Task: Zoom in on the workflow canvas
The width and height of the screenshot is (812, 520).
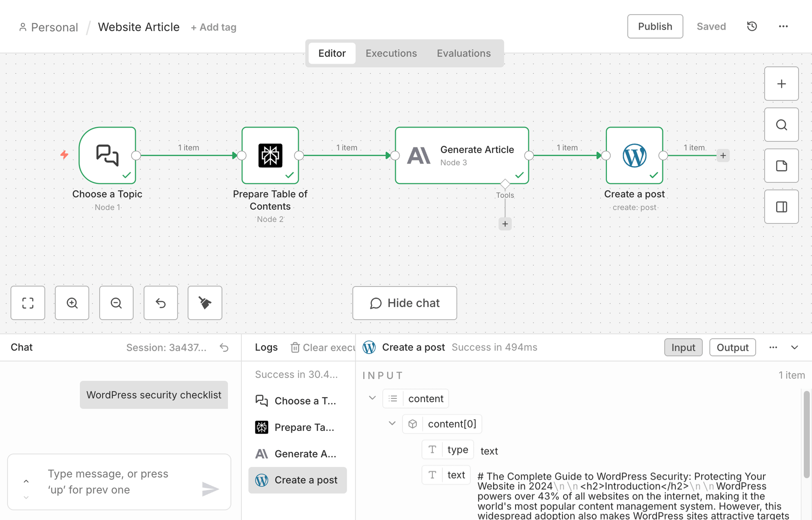Action: (72, 303)
